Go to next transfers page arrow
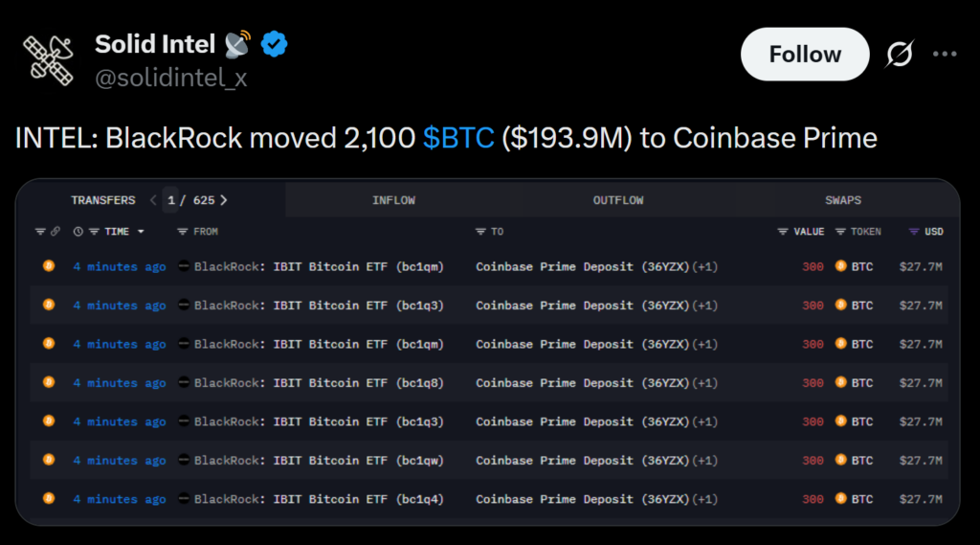The image size is (980, 545). pos(224,200)
